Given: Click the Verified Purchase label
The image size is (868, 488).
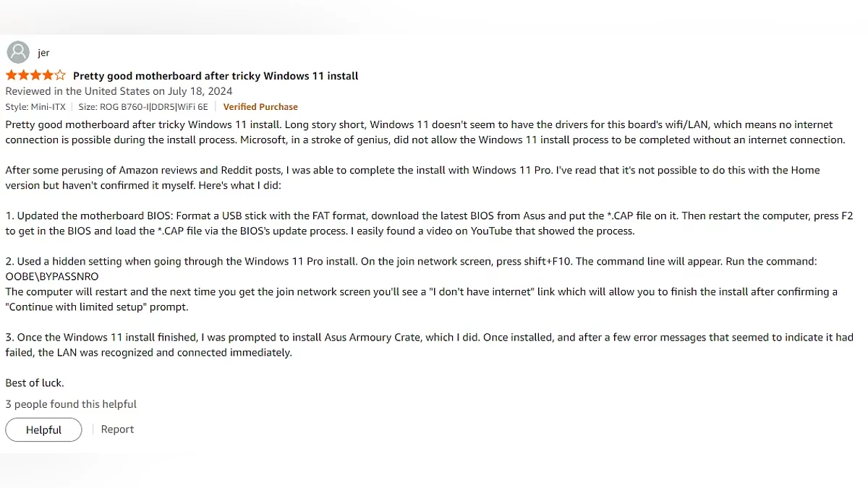Looking at the screenshot, I should [260, 107].
